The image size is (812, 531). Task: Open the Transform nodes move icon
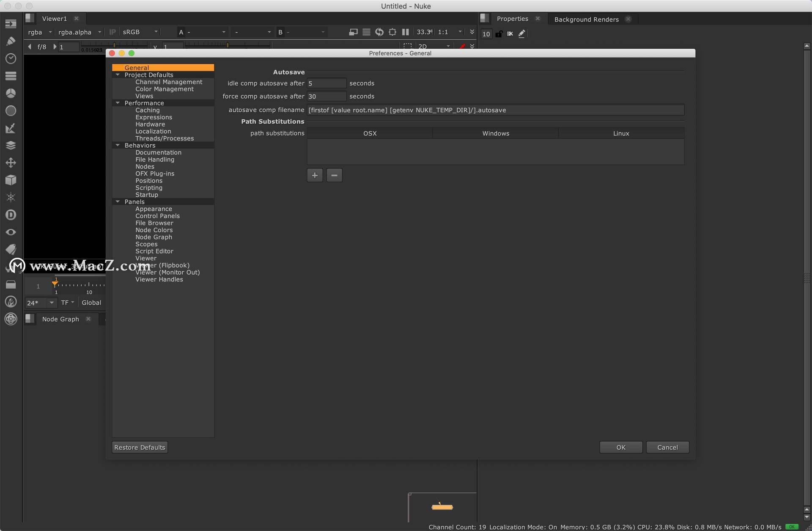pos(11,162)
